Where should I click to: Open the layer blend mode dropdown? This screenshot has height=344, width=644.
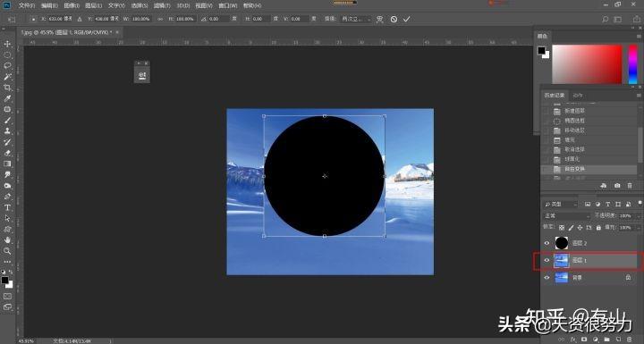pos(567,215)
